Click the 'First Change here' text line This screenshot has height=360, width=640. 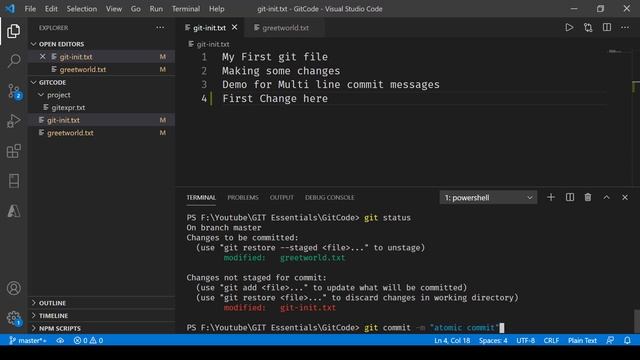275,99
